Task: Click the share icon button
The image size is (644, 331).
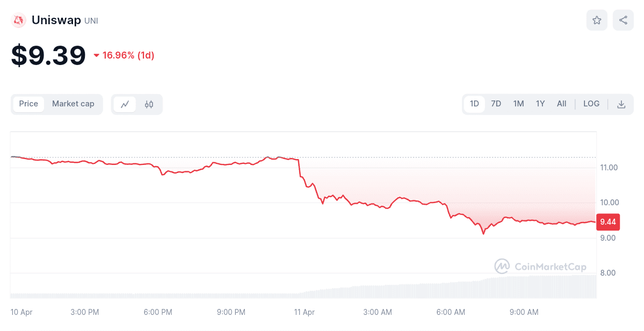Action: click(x=623, y=20)
